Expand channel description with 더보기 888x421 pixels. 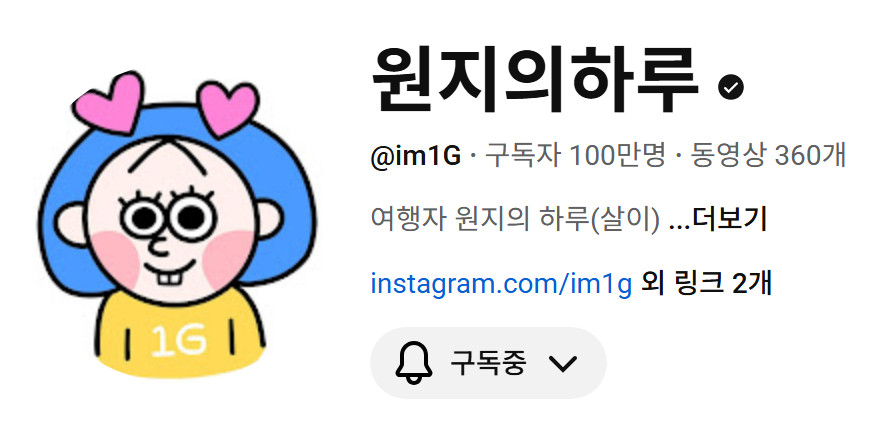(x=729, y=219)
